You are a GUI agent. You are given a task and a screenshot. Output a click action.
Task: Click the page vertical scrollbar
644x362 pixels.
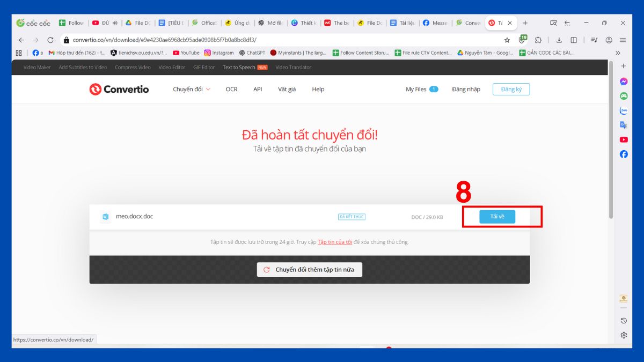(611, 139)
